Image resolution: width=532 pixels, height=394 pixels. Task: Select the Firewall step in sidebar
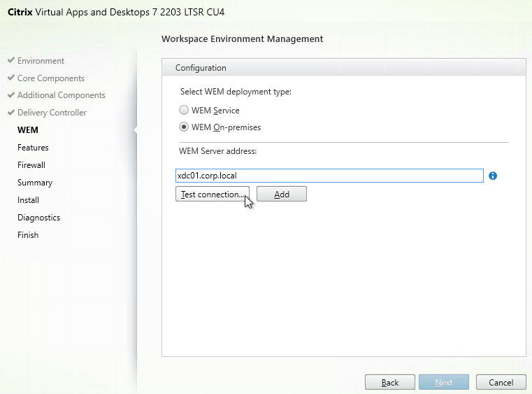[31, 165]
